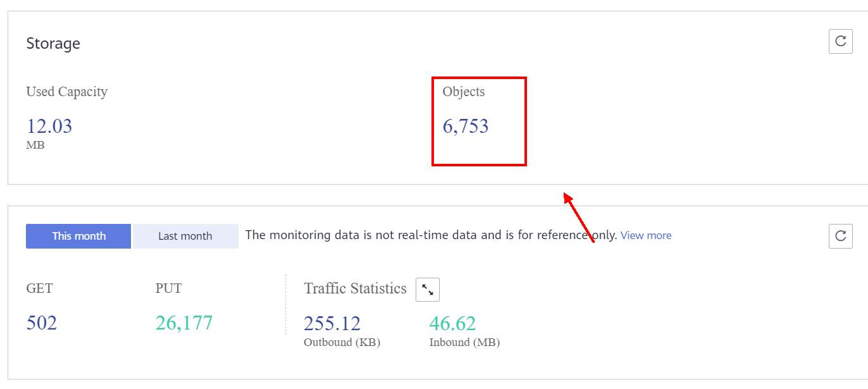
Task: Open the View more link
Action: coord(645,235)
